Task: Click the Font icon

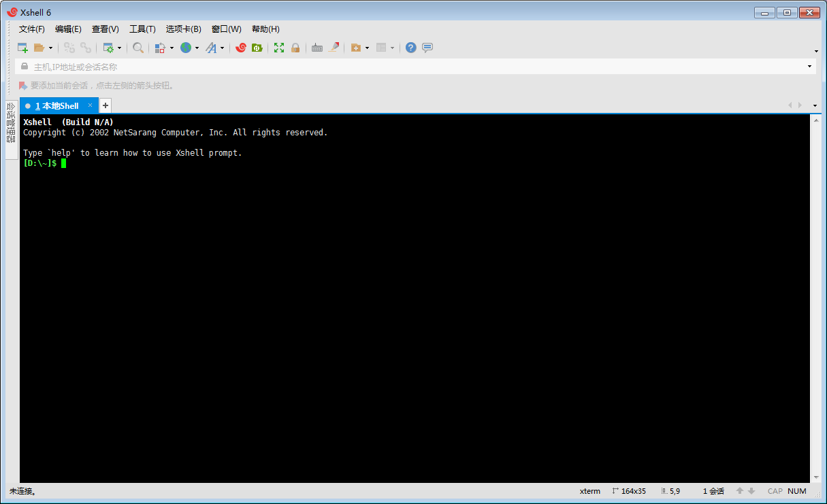Action: 211,48
